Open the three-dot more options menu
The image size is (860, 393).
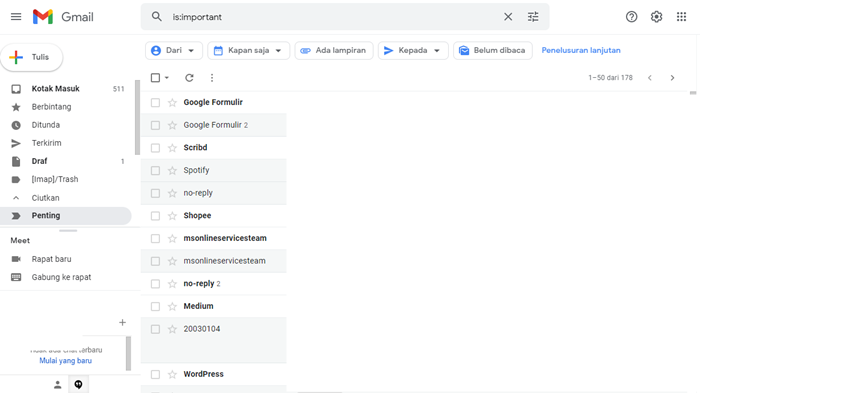pos(212,78)
